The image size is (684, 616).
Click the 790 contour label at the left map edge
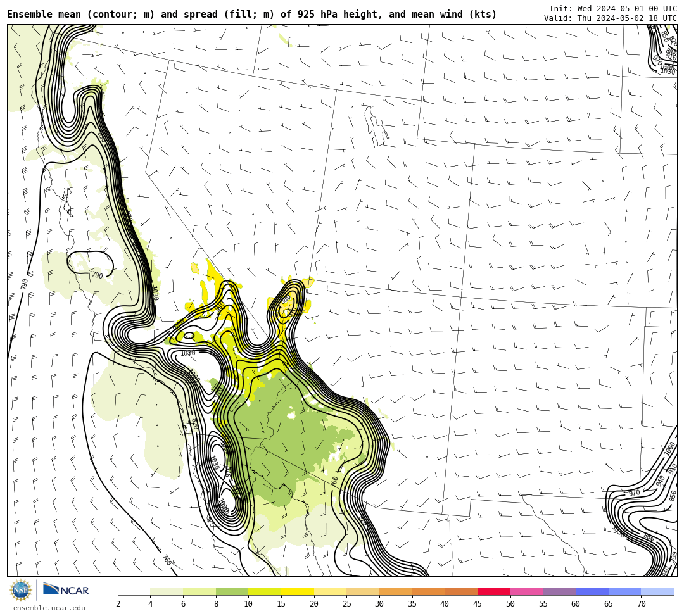coord(25,284)
